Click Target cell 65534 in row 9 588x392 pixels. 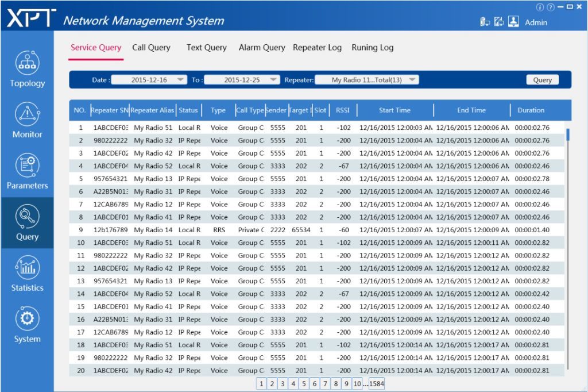301,230
